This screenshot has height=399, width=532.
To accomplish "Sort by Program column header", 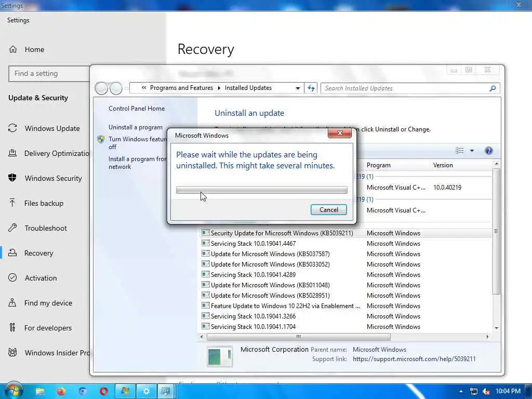I will click(x=379, y=165).
